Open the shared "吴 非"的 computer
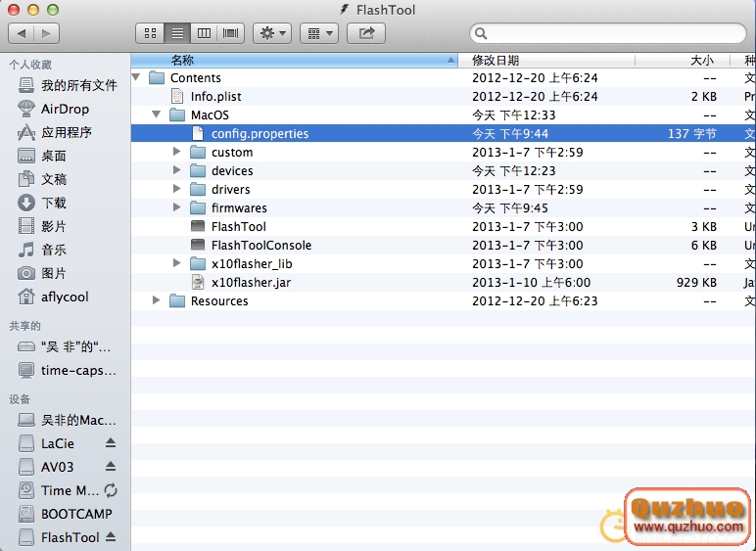 [x=65, y=346]
